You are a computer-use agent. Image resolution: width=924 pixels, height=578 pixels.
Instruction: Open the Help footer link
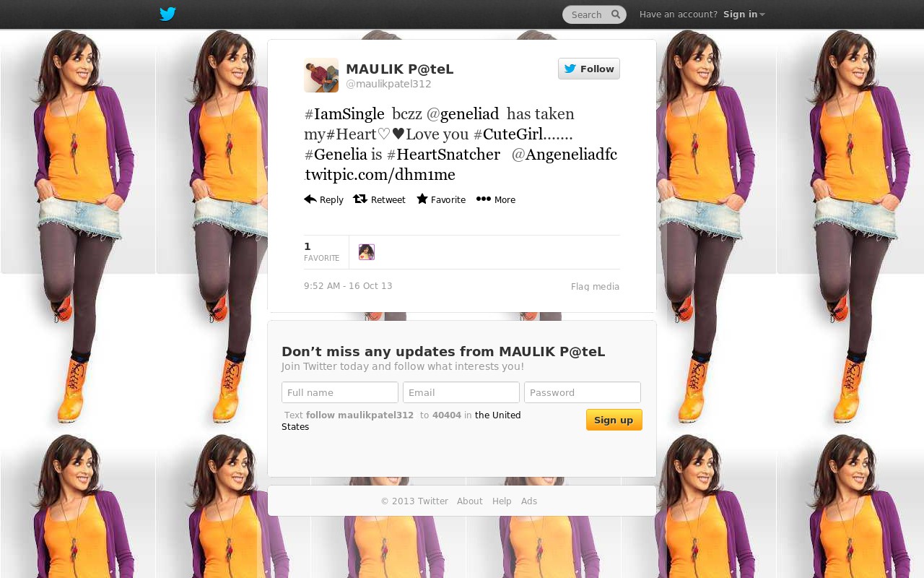tap(502, 501)
